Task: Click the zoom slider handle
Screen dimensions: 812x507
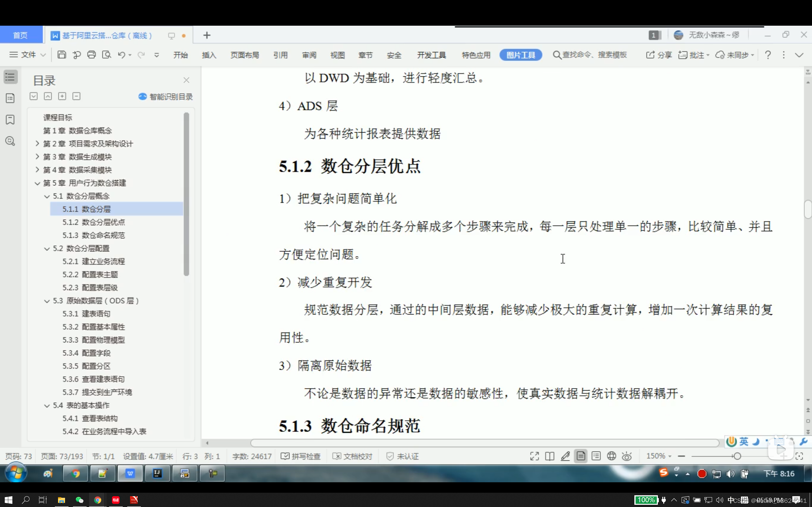Action: coord(737,456)
